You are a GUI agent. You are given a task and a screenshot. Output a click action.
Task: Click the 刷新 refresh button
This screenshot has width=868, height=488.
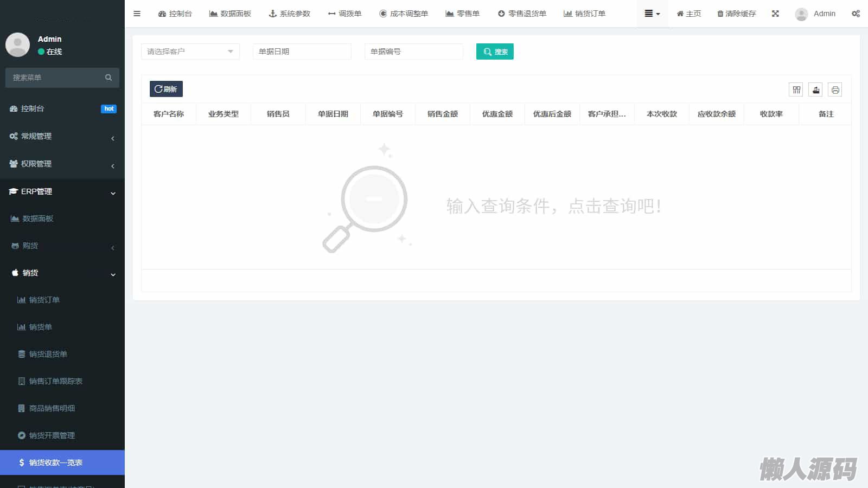tap(166, 89)
